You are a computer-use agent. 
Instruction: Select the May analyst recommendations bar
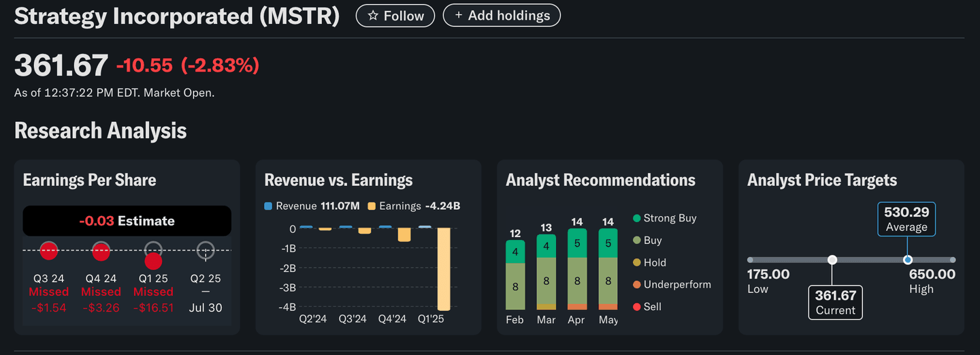608,269
